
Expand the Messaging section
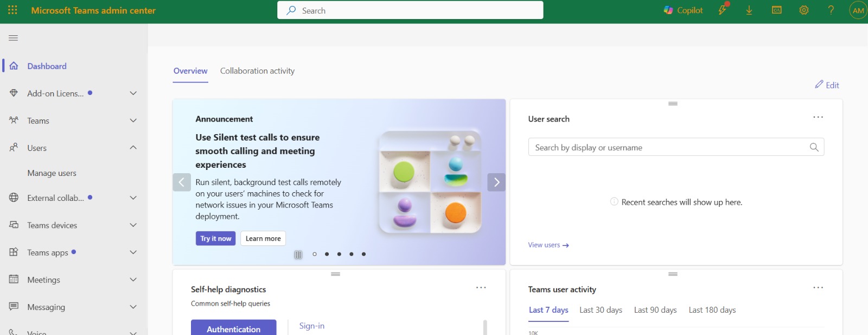point(133,307)
